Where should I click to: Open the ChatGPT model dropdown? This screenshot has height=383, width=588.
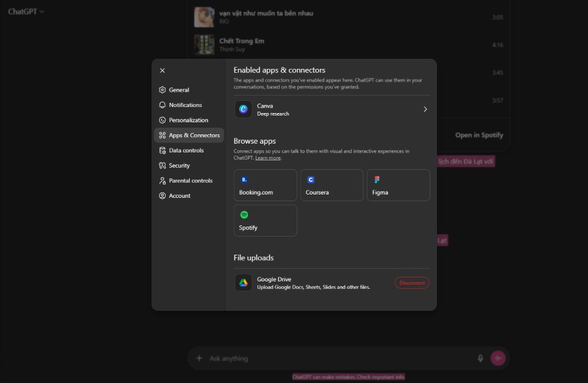pyautogui.click(x=26, y=11)
